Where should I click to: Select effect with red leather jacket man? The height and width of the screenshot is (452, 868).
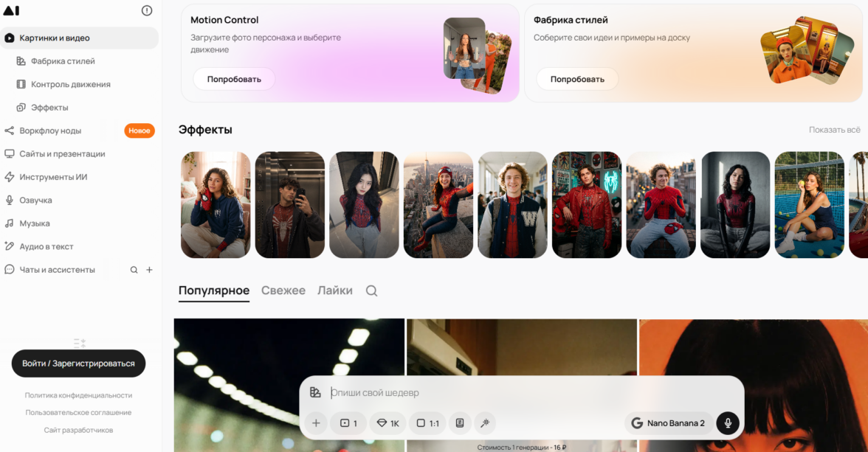(x=586, y=205)
